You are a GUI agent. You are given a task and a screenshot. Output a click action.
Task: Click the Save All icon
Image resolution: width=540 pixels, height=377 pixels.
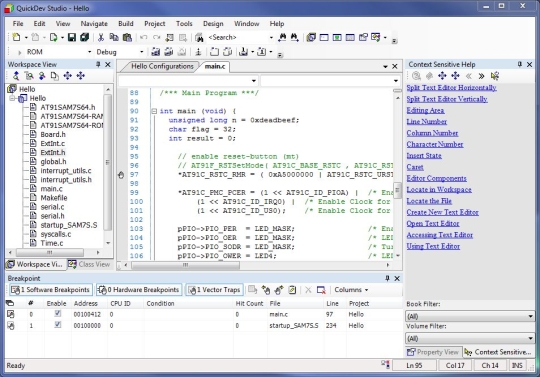84,37
